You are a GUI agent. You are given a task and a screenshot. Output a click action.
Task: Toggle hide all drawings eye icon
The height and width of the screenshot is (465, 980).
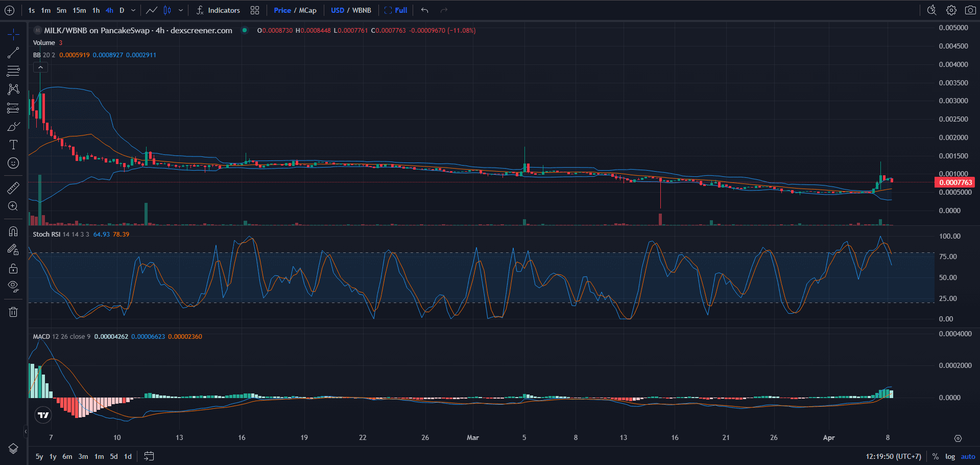click(x=13, y=286)
